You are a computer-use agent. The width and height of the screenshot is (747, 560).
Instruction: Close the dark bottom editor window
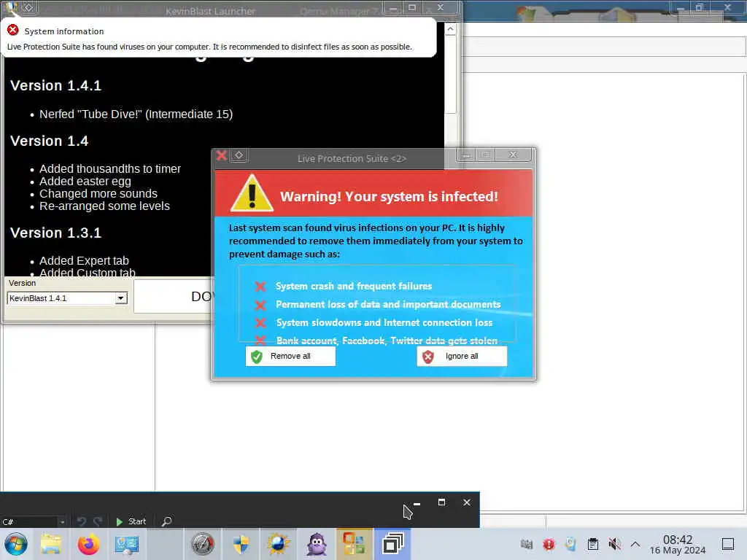coord(467,502)
